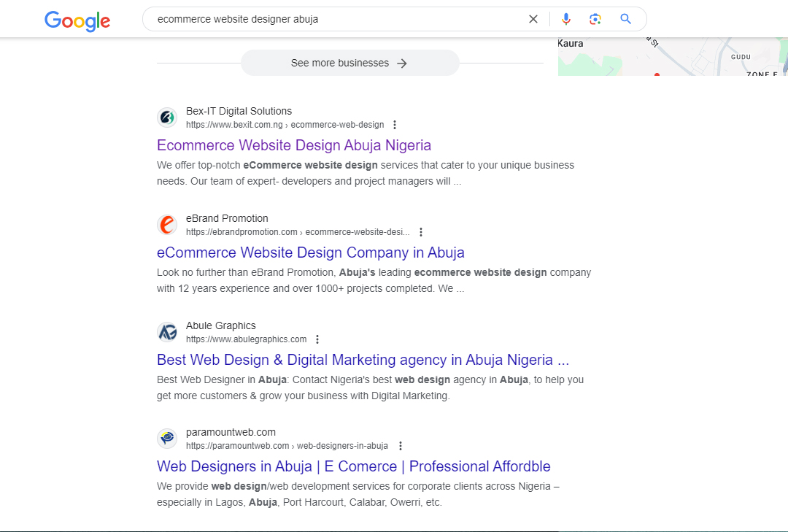Open Ecommerce Website Design Abuja Nigeria link
Viewport: 788px width, 532px height.
pyautogui.click(x=294, y=145)
